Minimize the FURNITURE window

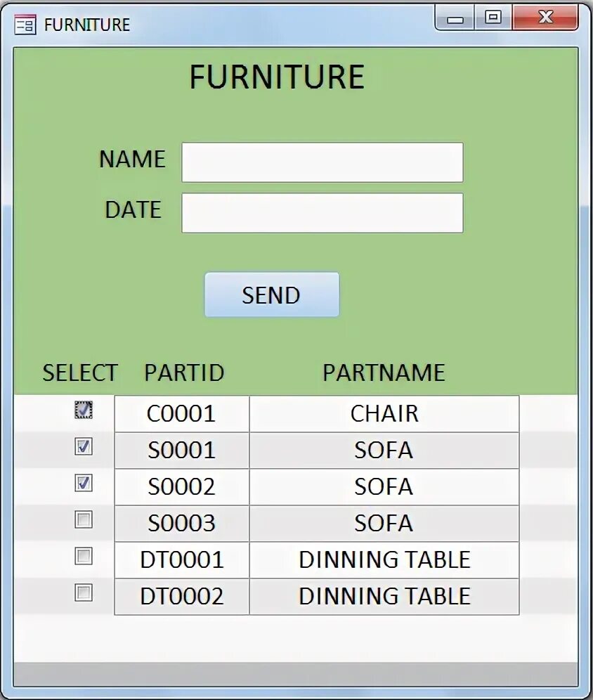tap(455, 18)
